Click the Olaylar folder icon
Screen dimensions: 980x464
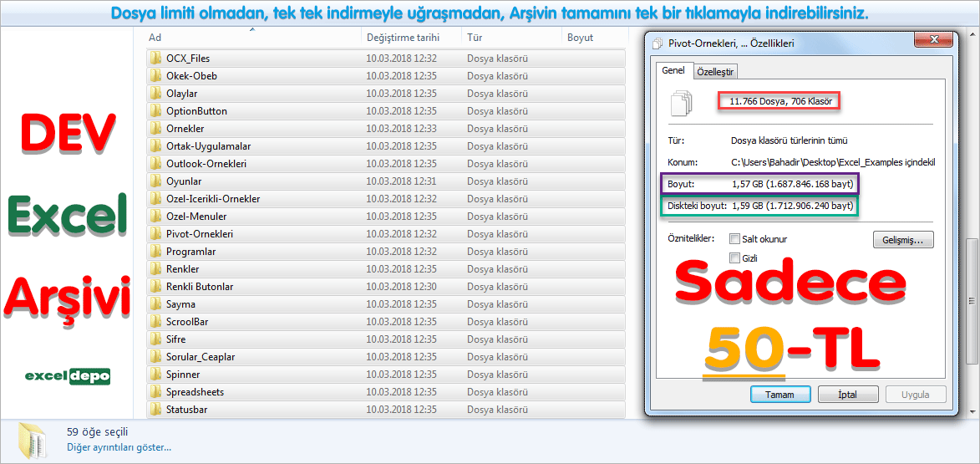tap(155, 93)
